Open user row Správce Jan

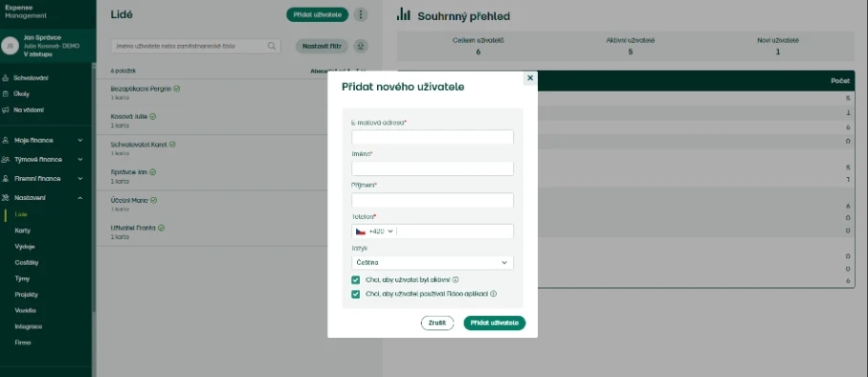coord(212,176)
